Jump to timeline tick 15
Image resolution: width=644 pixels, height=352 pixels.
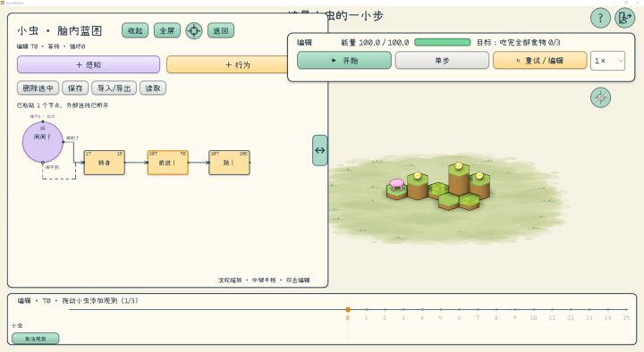coord(626,310)
